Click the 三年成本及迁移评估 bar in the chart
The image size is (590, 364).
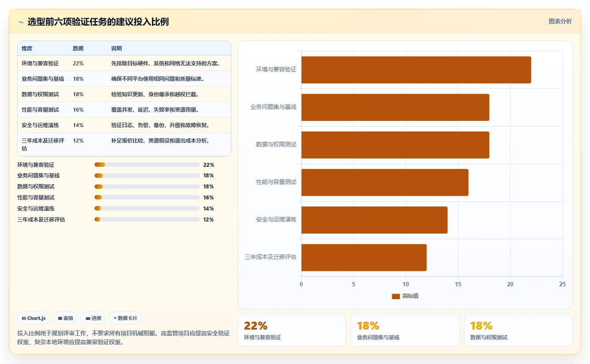click(364, 257)
